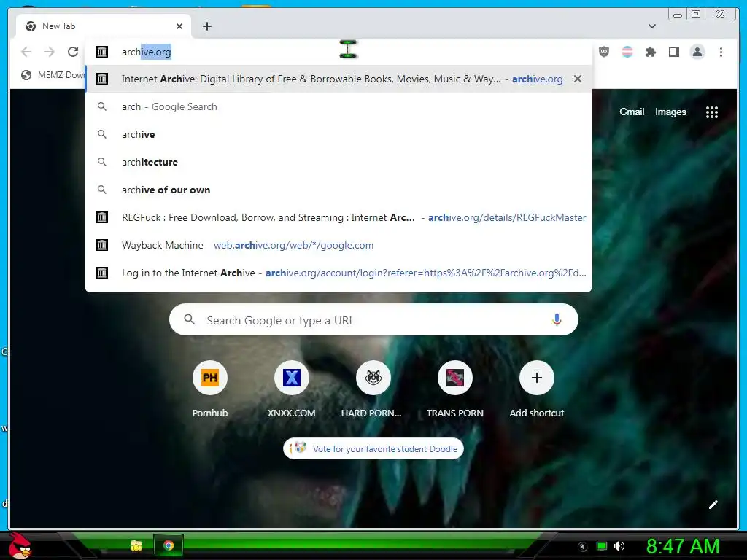The image size is (747, 560).
Task: Open the folder icon on the taskbar
Action: click(136, 545)
